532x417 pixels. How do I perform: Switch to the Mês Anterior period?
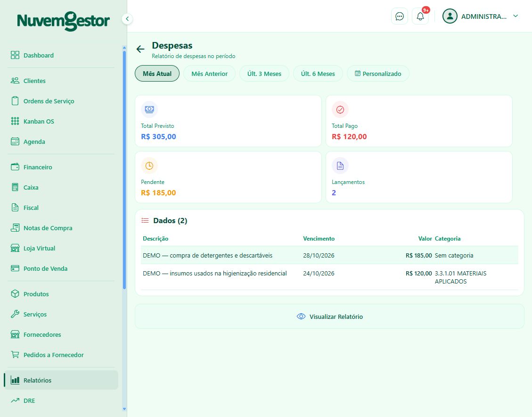[x=209, y=74]
